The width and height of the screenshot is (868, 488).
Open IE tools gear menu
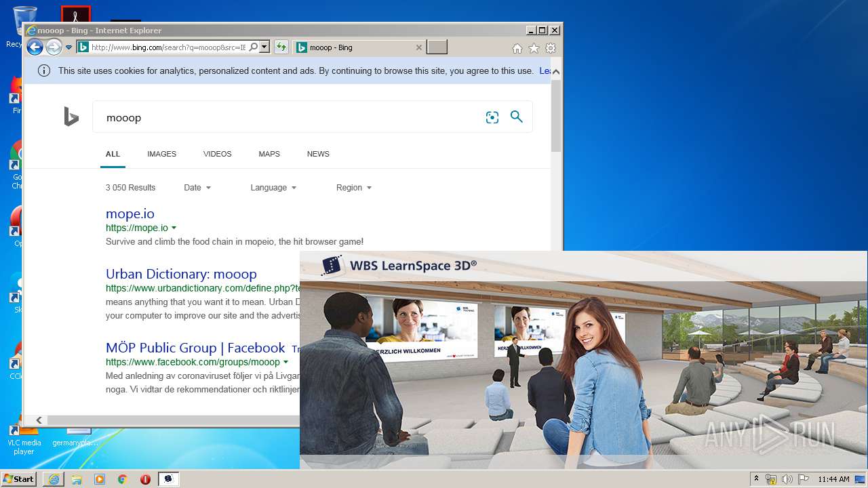pos(551,48)
